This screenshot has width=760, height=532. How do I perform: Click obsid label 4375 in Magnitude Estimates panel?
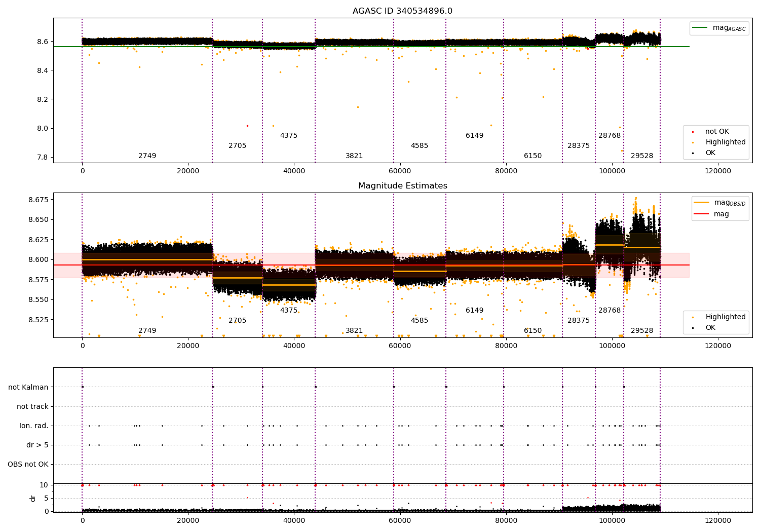pyautogui.click(x=289, y=311)
